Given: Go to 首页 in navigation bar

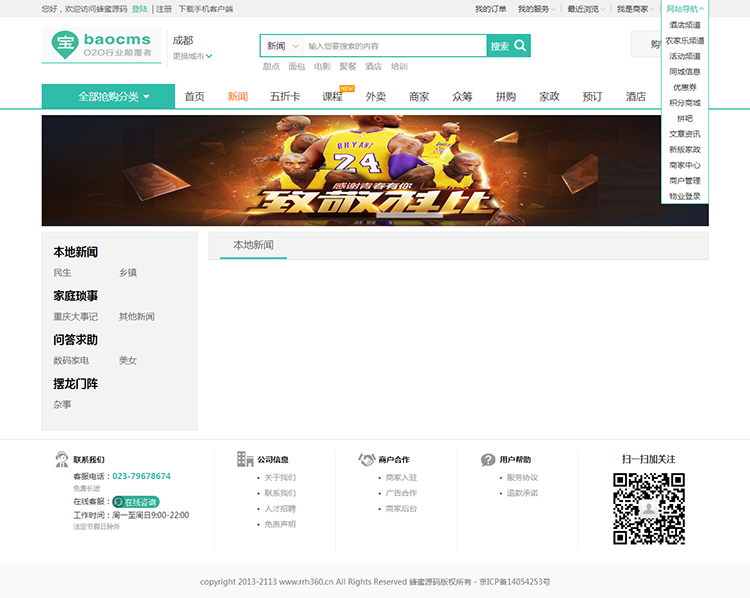Looking at the screenshot, I should [x=195, y=97].
